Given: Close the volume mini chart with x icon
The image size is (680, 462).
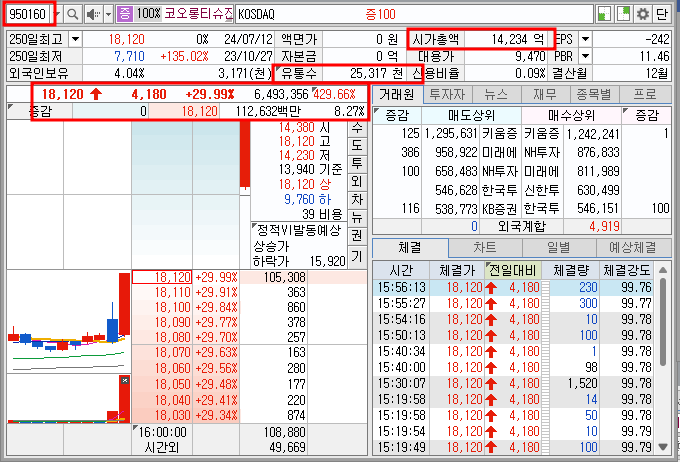Looking at the screenshot, I should (x=125, y=380).
